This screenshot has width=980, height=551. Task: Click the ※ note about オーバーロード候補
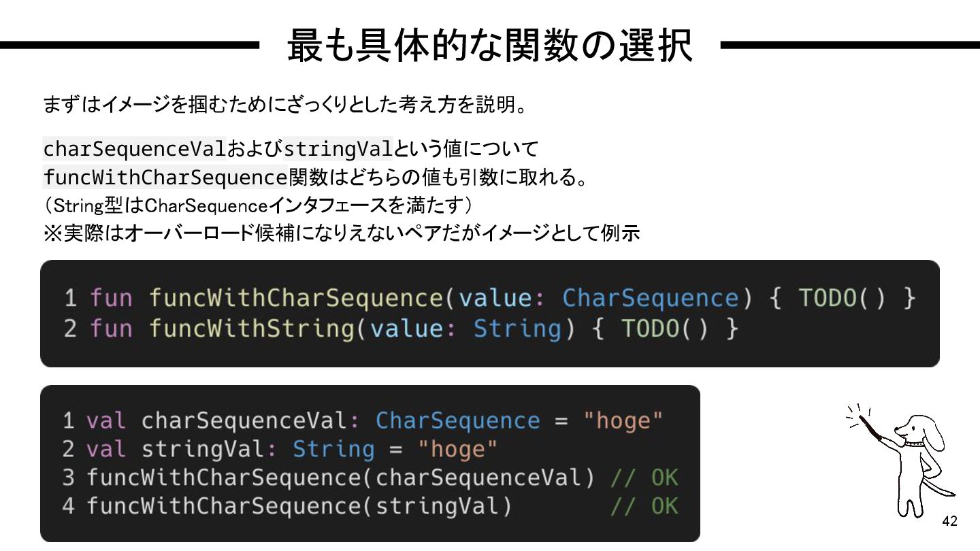[x=341, y=233]
